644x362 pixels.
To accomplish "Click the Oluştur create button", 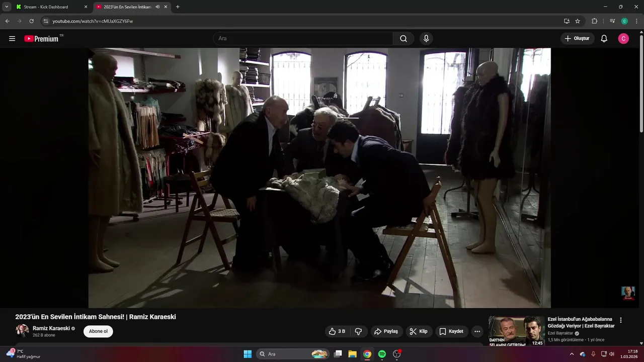I will (x=578, y=39).
